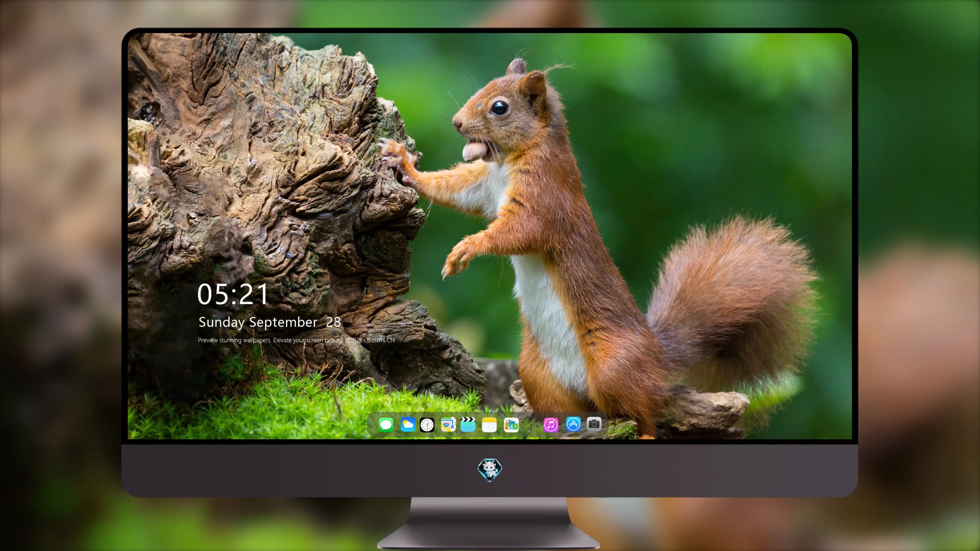Open the Videos clapperboard icon
The height and width of the screenshot is (551, 980).
[x=468, y=424]
